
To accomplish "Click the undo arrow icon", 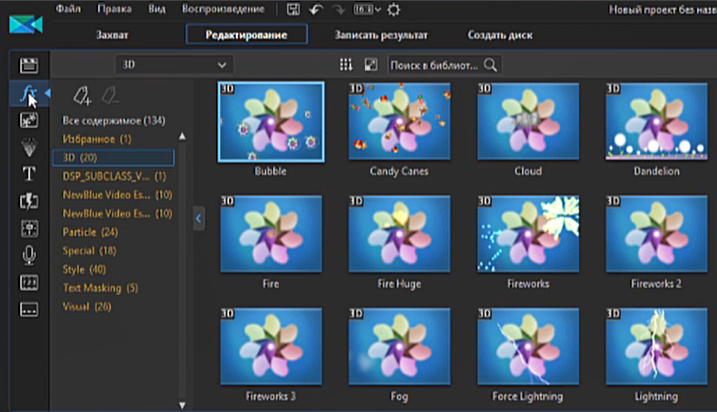I will coord(317,9).
